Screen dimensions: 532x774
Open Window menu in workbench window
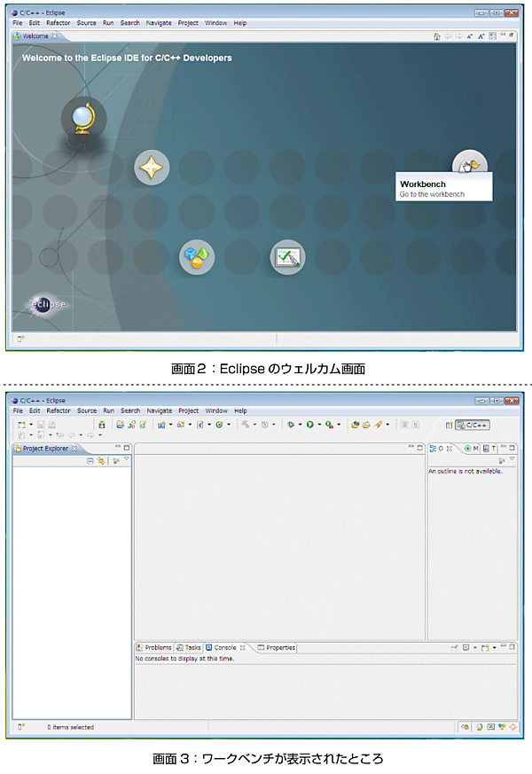[x=216, y=410]
